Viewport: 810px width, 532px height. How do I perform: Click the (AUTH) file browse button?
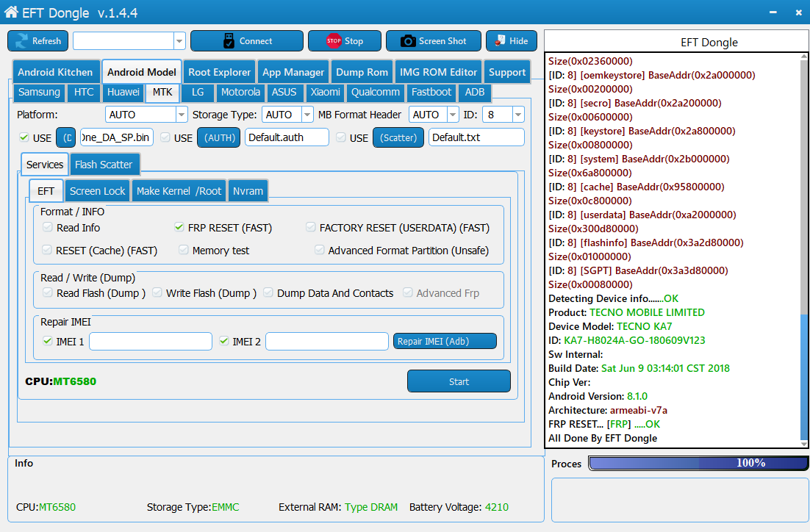click(219, 137)
